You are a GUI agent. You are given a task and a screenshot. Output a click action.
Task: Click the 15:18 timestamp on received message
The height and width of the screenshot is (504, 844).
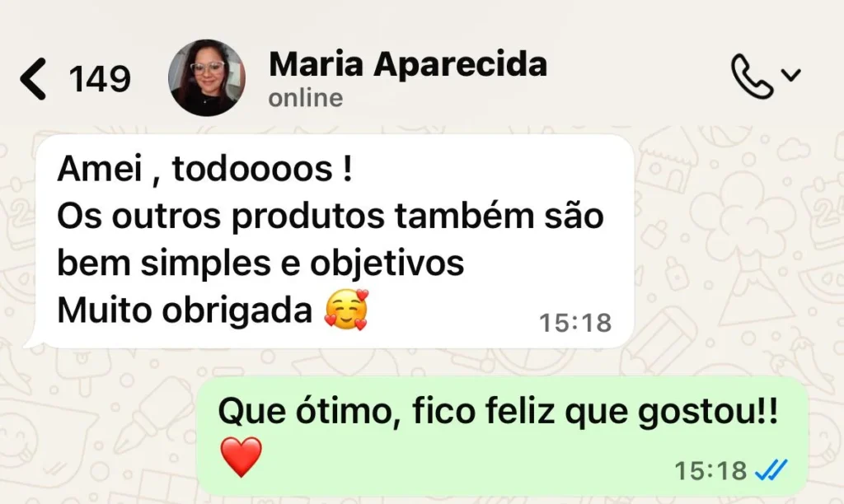[575, 323]
